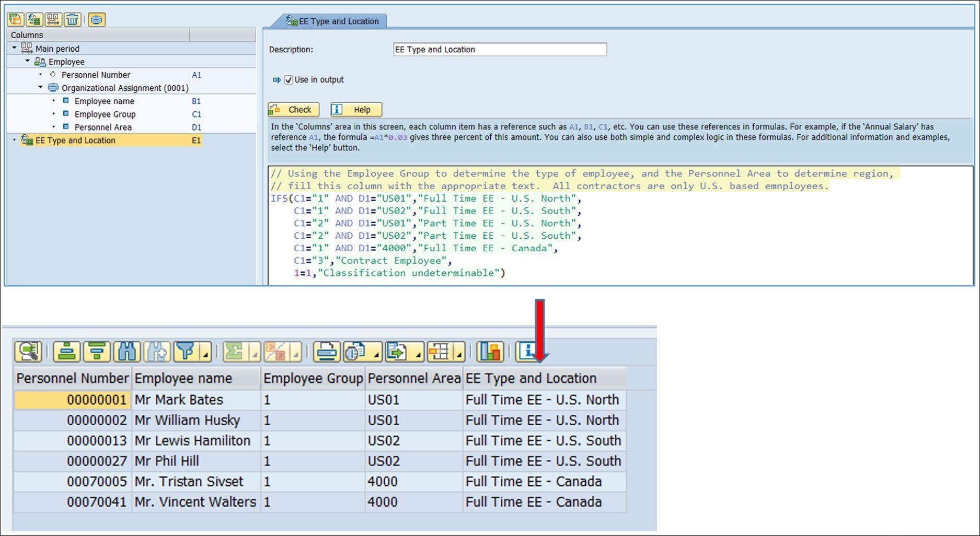980x536 pixels.
Task: Click the Find binoculars icon above the grid
Action: 128,352
